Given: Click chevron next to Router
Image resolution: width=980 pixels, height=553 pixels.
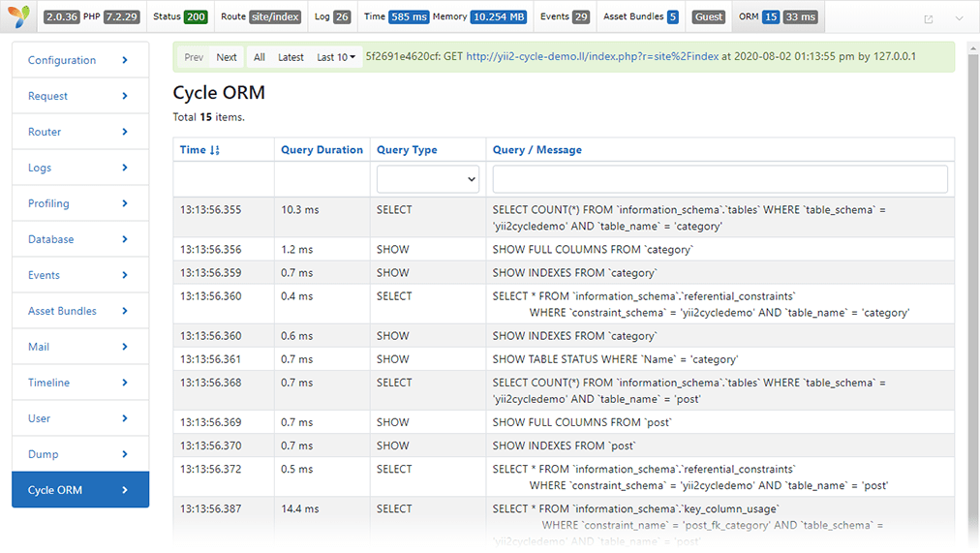Looking at the screenshot, I should click(125, 132).
